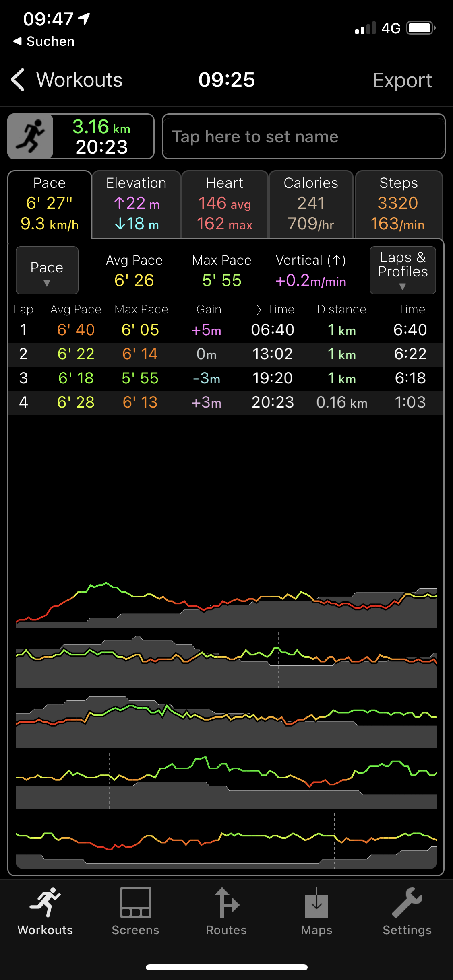453x980 pixels.
Task: Tap the dashed lap marker in bottom chart
Action: (334, 841)
